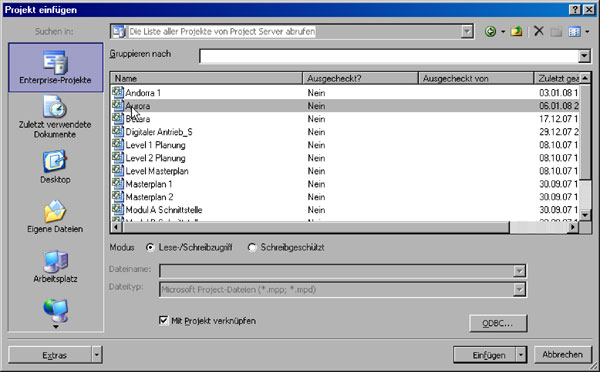Expand the Gruppieren nach dropdown

[x=584, y=56]
